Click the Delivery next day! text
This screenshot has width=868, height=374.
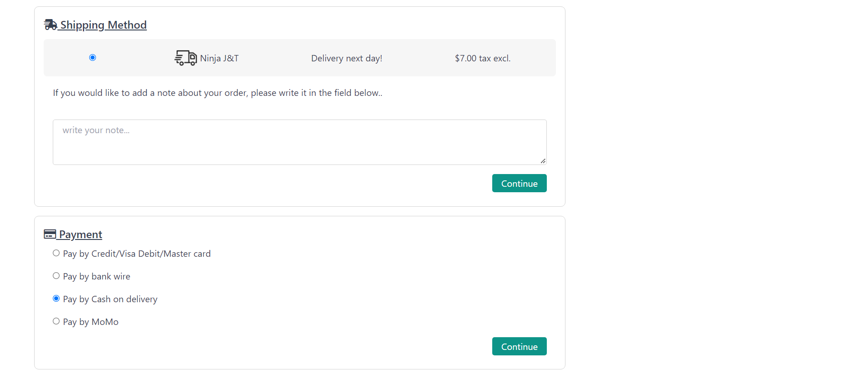(347, 58)
